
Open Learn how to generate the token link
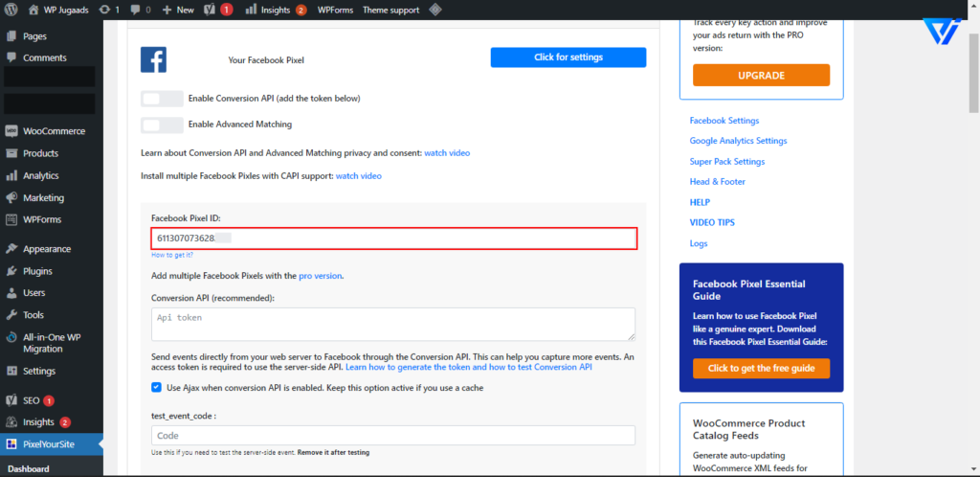pos(469,367)
